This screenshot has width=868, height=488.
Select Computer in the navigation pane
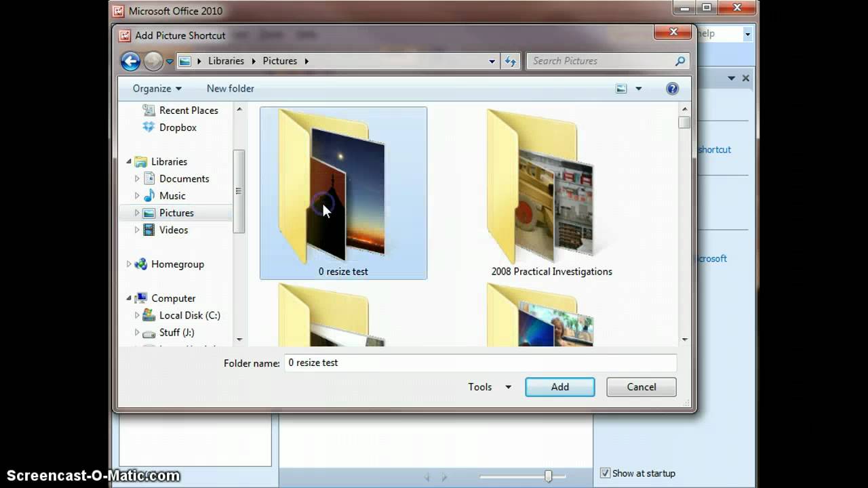(174, 298)
